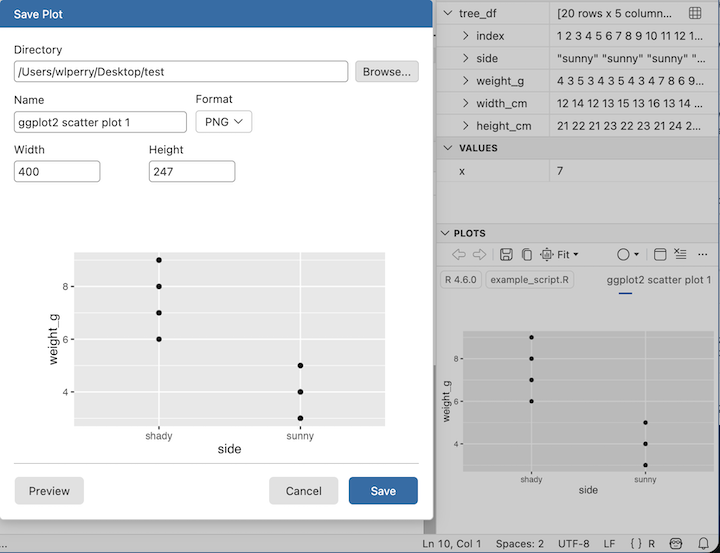Expand the index column row

(x=466, y=36)
